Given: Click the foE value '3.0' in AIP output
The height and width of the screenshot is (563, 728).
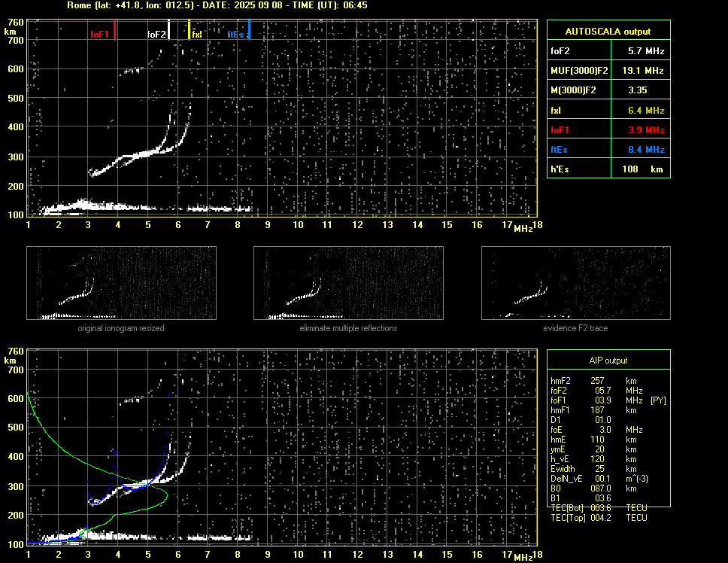Looking at the screenshot, I should coord(605,430).
